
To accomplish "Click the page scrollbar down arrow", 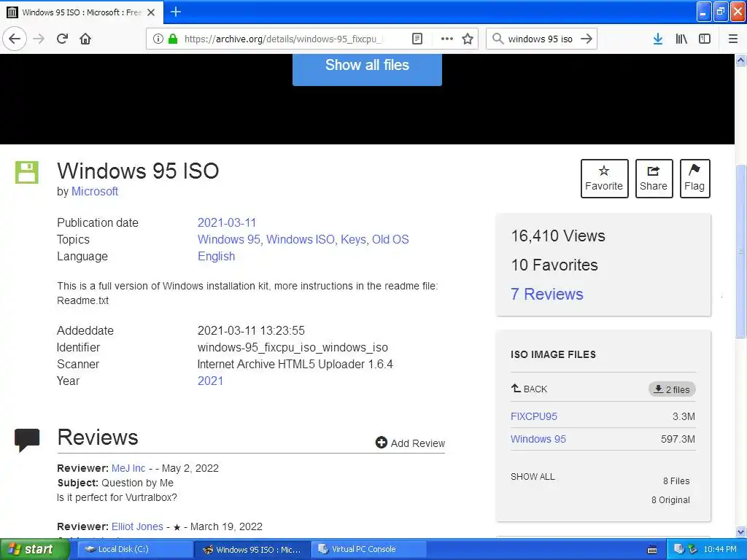I will pos(740,532).
